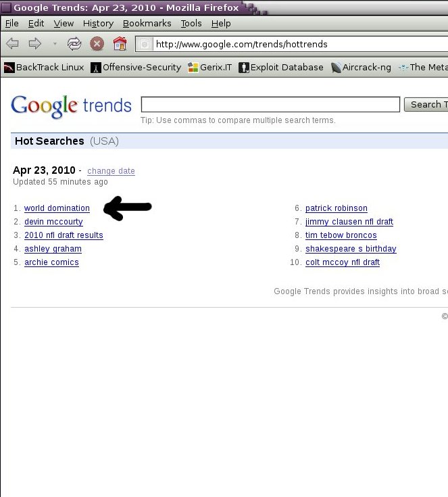Viewport: 448px width, 497px height.
Task: Open the BackTrack Linux bookmark
Action: coord(44,67)
